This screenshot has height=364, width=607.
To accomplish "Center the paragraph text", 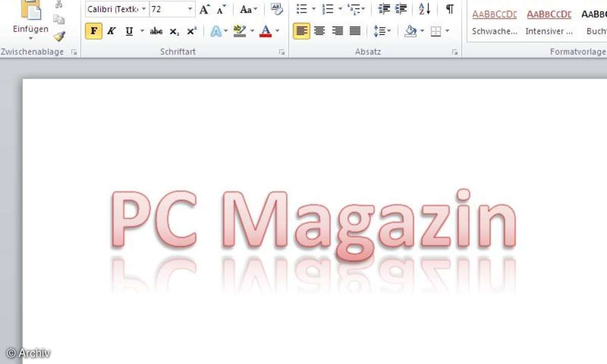I will point(319,31).
